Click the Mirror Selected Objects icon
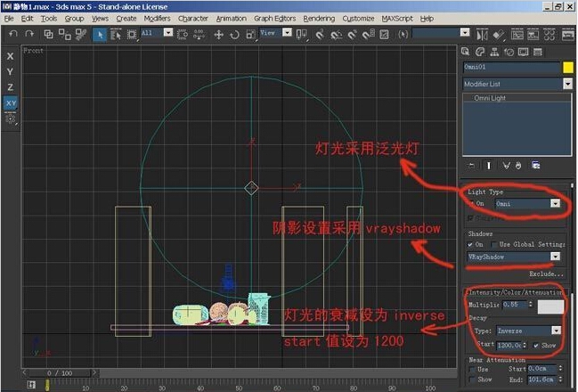The width and height of the screenshot is (578, 392). tap(482, 35)
